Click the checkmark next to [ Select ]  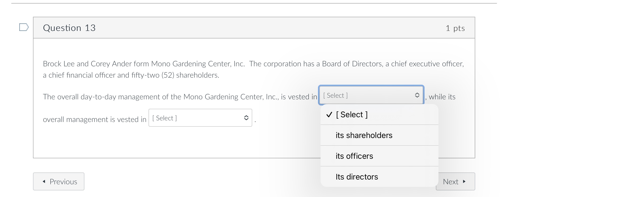(329, 114)
